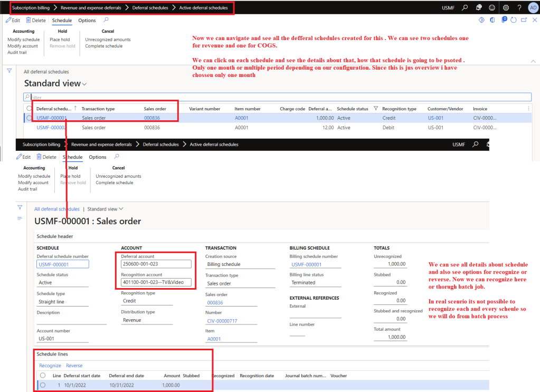This screenshot has height=392, width=540.
Task: Select schedule line 1 row radio
Action: point(42,385)
